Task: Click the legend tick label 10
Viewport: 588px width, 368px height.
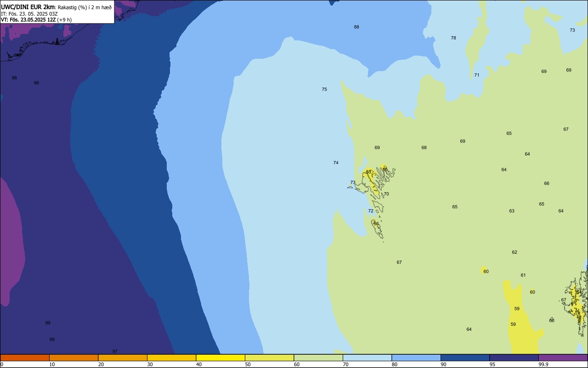Action: [x=52, y=364]
